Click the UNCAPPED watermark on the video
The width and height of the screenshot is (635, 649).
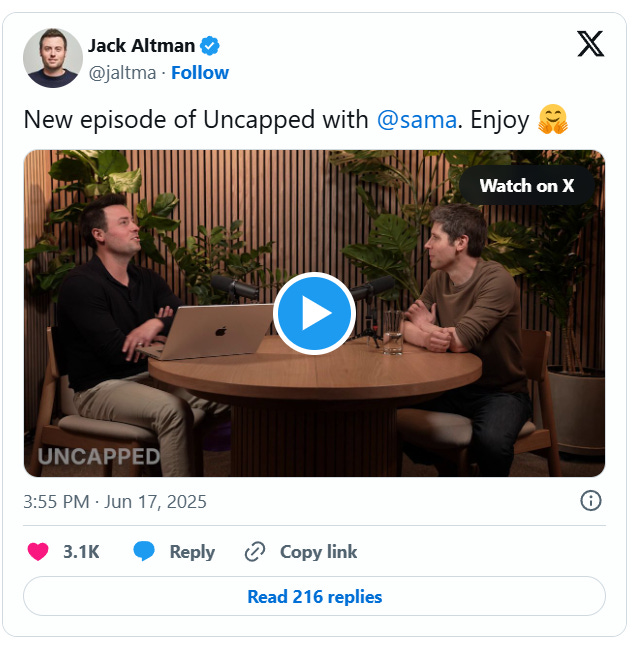point(99,457)
